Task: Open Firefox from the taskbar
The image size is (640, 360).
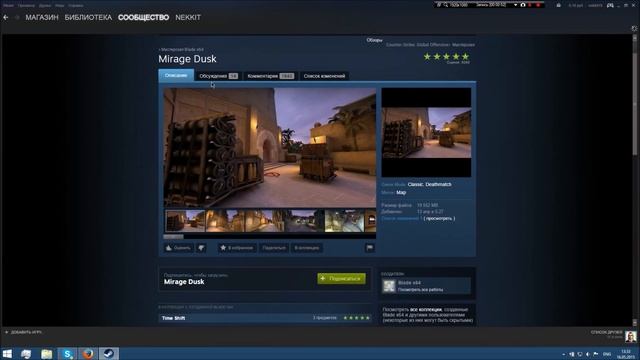Action: [x=88, y=353]
